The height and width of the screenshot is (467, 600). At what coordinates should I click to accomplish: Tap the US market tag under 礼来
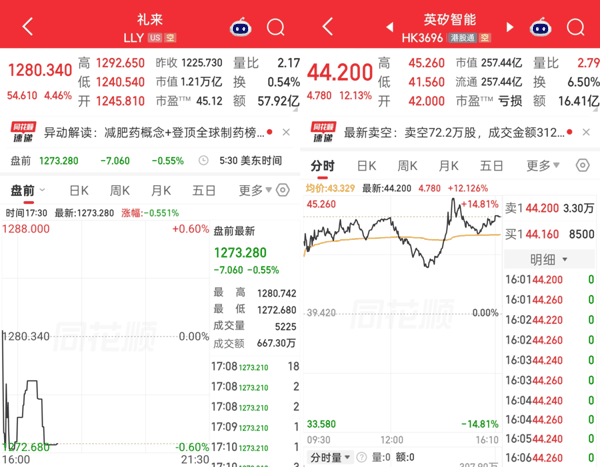pos(155,38)
